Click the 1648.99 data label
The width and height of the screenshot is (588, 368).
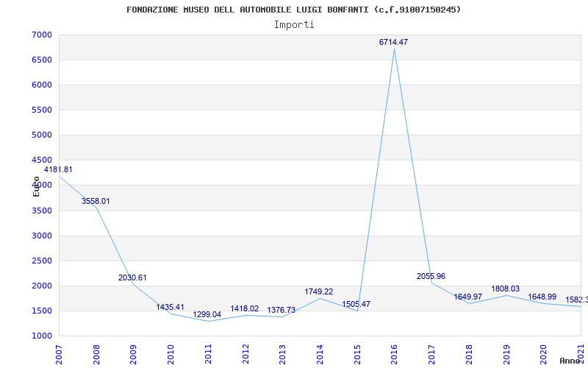pos(542,297)
